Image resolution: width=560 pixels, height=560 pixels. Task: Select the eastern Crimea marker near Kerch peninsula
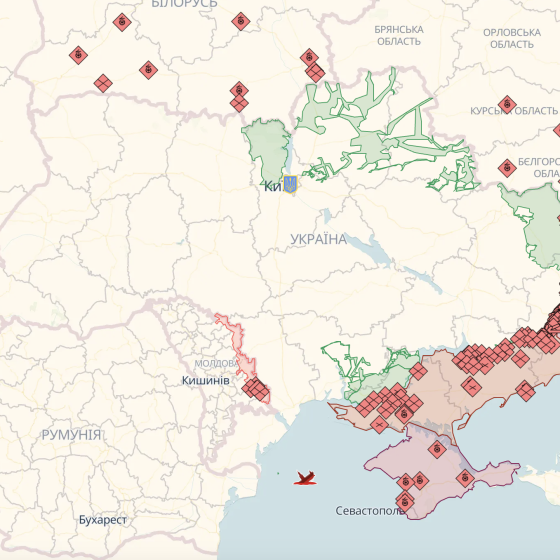coord(465,478)
